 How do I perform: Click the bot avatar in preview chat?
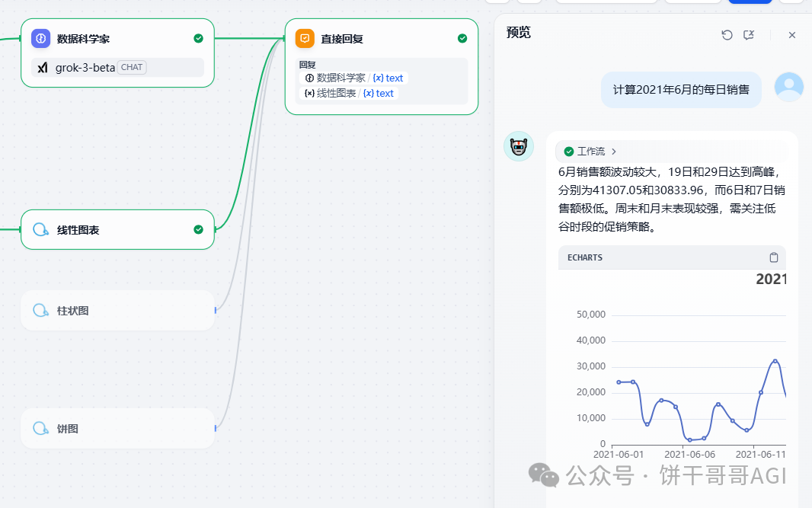(519, 146)
